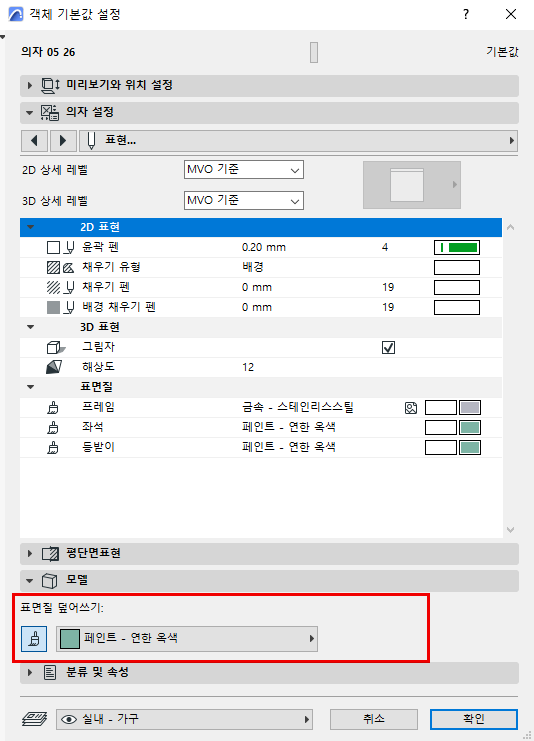Click the surface override paintbrush toggle button
534x741 pixels.
34,639
